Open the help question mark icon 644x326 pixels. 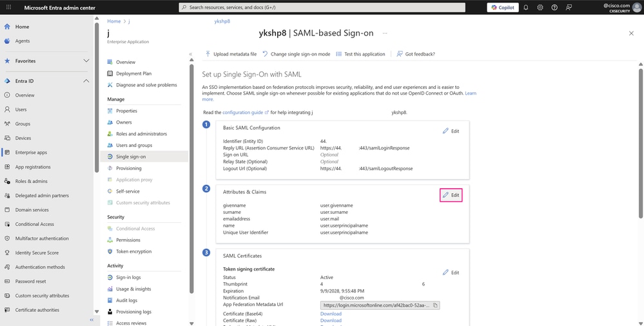(554, 7)
